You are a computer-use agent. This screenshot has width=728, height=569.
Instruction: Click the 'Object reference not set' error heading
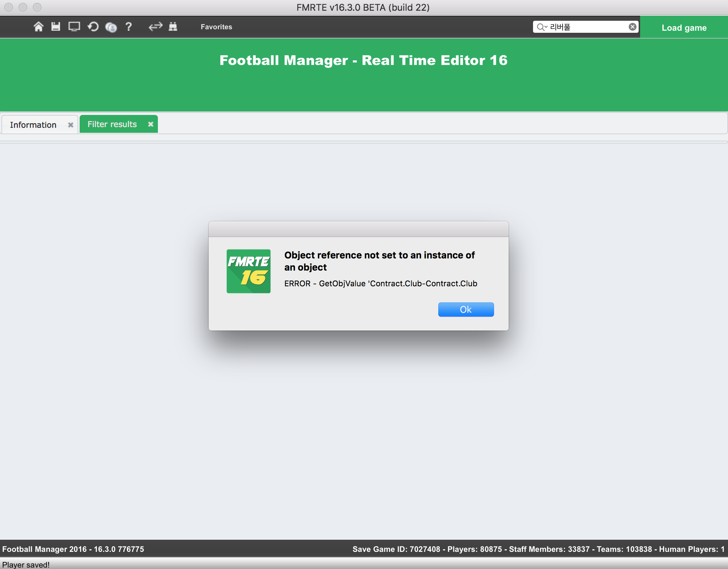click(x=379, y=261)
